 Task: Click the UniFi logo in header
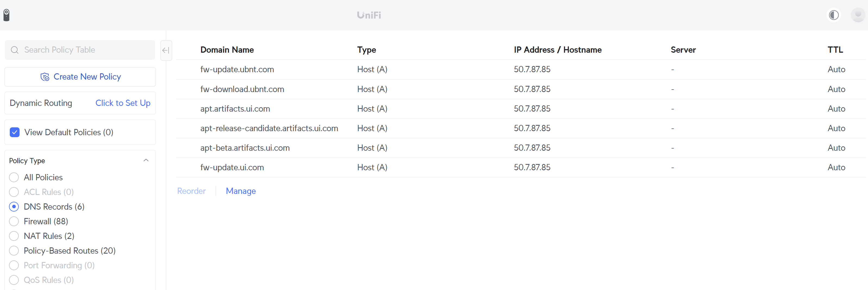[x=369, y=15]
